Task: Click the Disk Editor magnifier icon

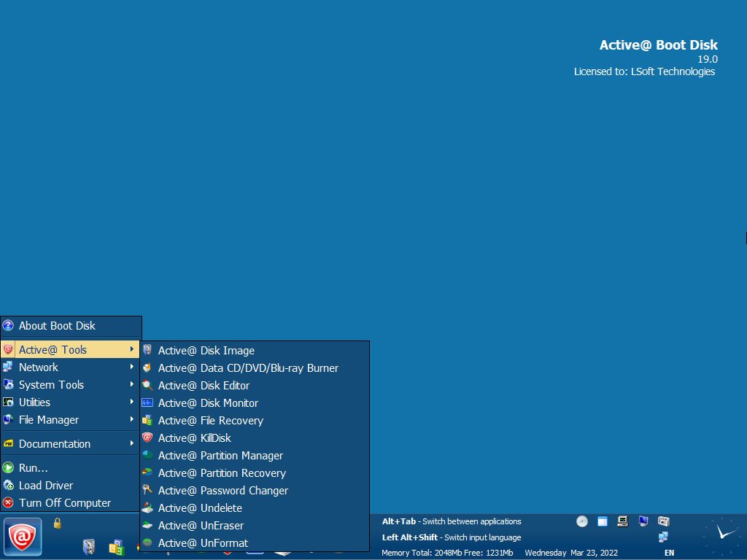Action: point(147,385)
